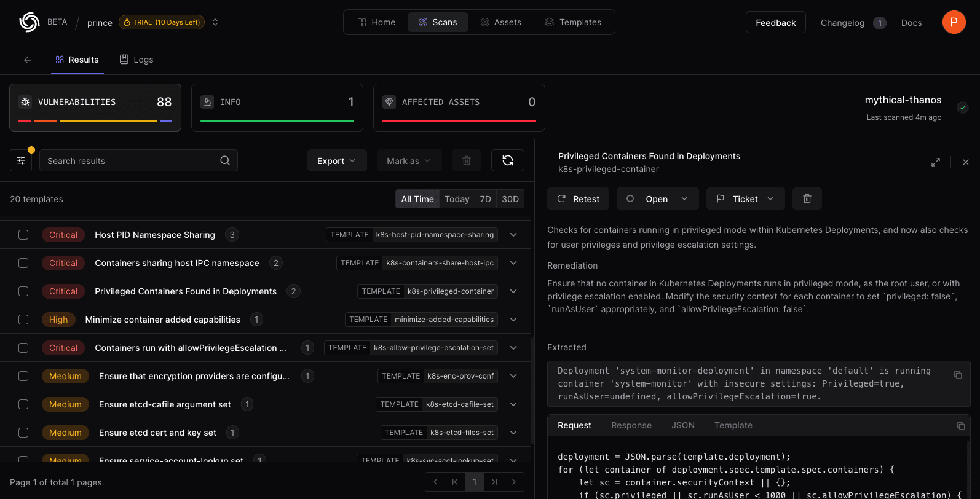Switch to the Response tab

pos(631,425)
